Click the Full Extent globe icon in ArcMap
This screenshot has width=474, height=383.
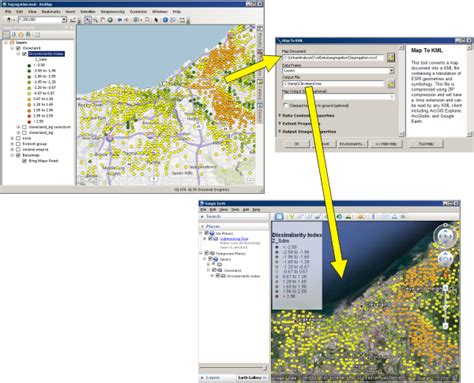110,20
